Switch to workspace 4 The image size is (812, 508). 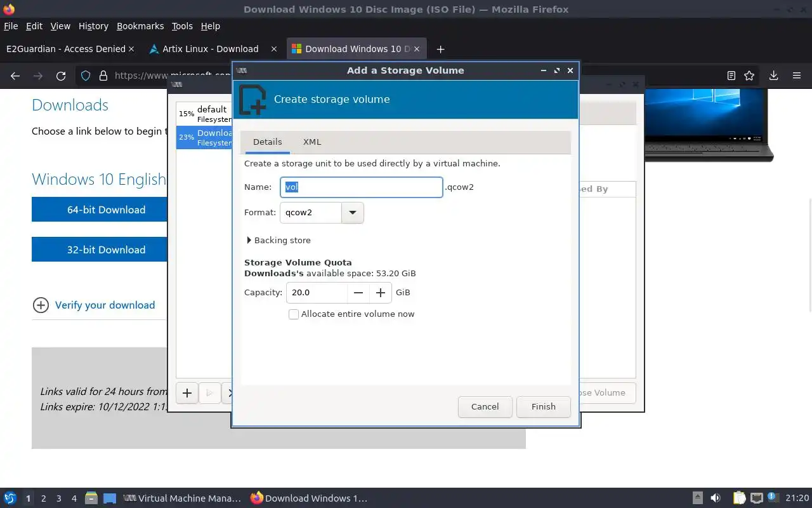(74, 498)
